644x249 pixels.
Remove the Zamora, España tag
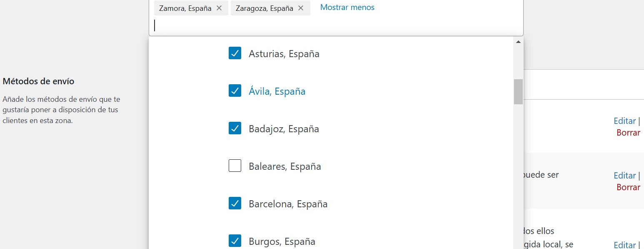click(x=219, y=8)
